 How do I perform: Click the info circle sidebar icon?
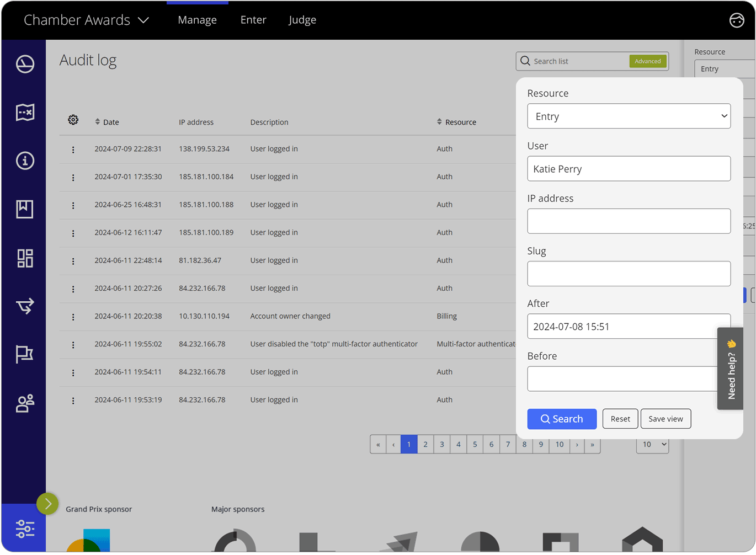25,161
